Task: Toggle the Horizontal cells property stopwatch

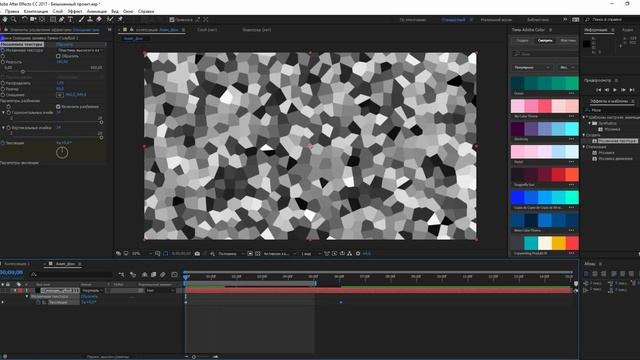Action: click(x=9, y=112)
